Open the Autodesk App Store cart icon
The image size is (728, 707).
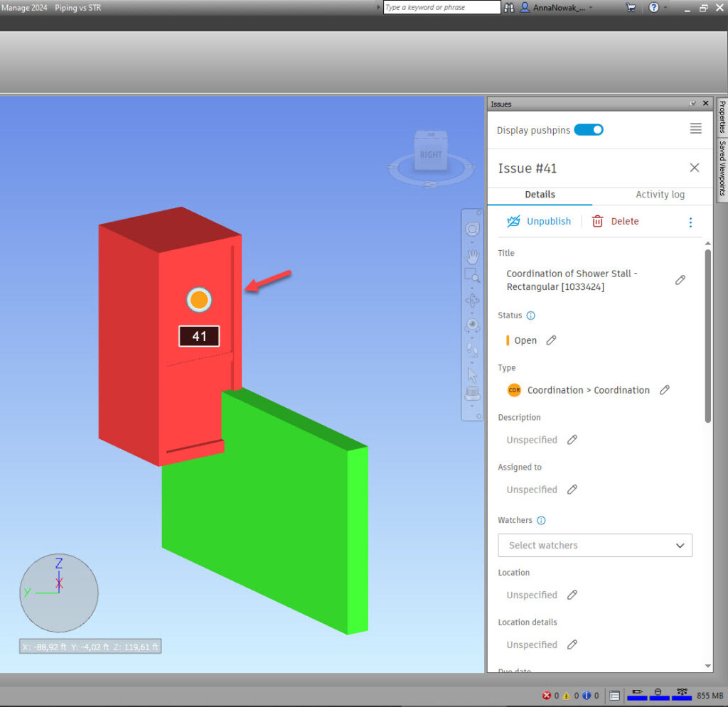(630, 7)
